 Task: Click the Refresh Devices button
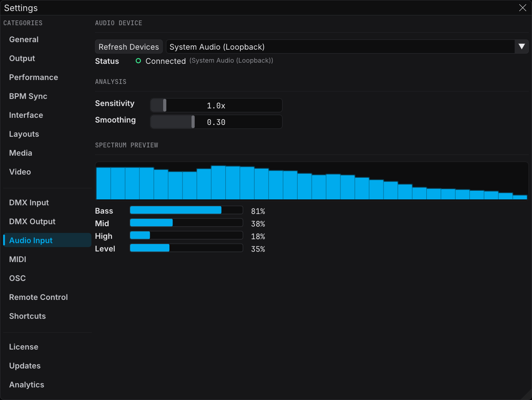coord(129,47)
